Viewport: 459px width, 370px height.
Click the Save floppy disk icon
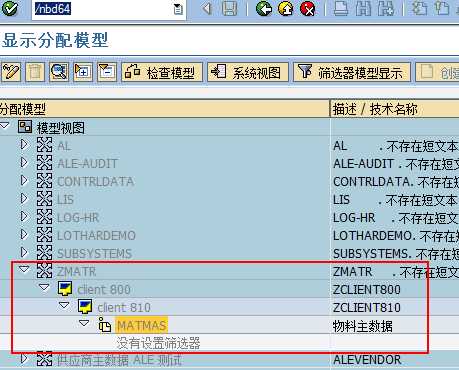(x=229, y=9)
